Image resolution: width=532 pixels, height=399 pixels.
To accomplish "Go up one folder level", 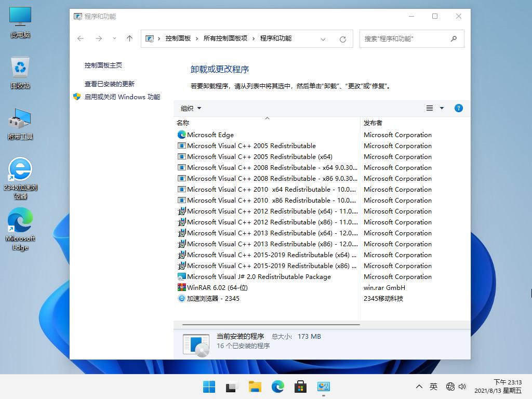I will point(129,38).
